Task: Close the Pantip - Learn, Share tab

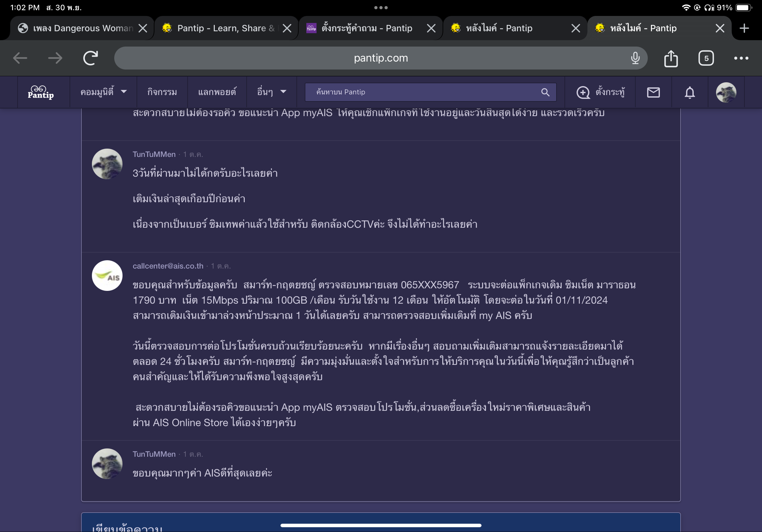Action: pos(287,28)
